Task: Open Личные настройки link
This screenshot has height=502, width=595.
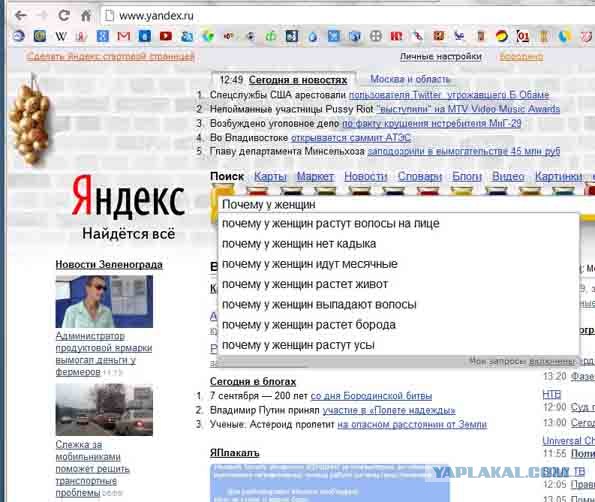Action: (441, 57)
